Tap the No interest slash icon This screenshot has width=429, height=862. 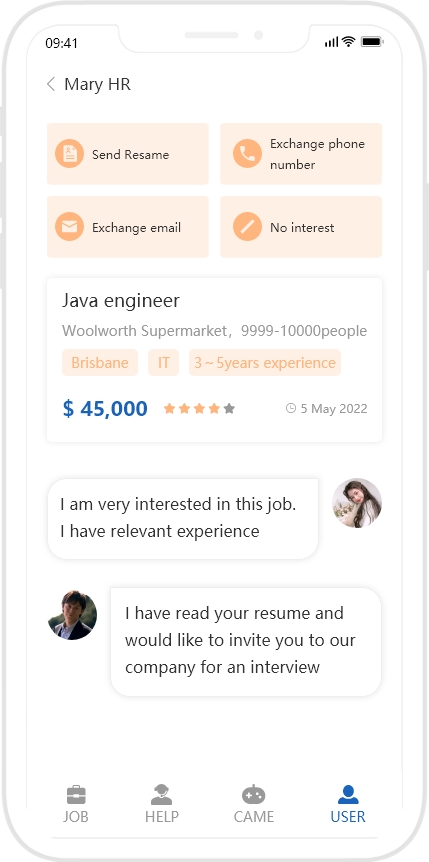tap(248, 226)
